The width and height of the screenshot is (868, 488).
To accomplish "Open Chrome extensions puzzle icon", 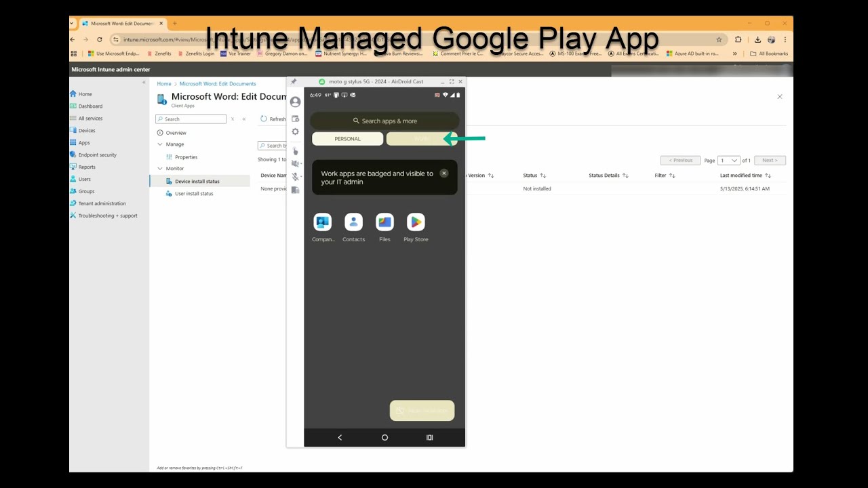I will (x=738, y=39).
